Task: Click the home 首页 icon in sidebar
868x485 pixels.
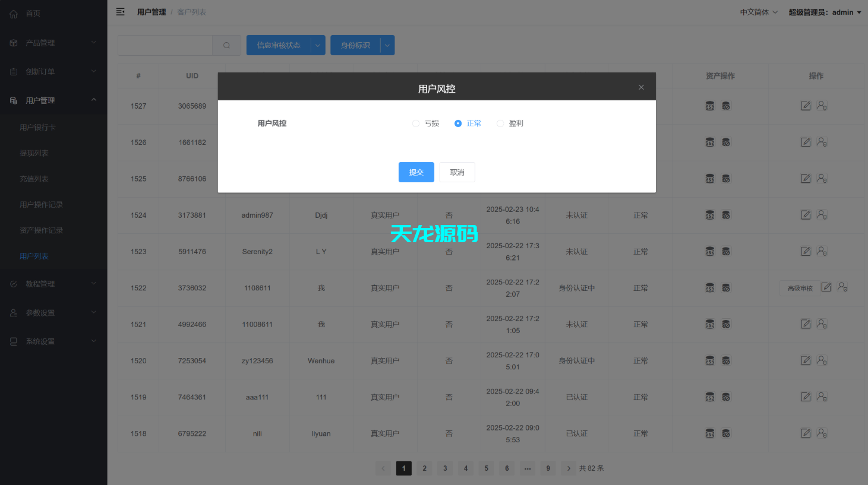Action: [13, 13]
